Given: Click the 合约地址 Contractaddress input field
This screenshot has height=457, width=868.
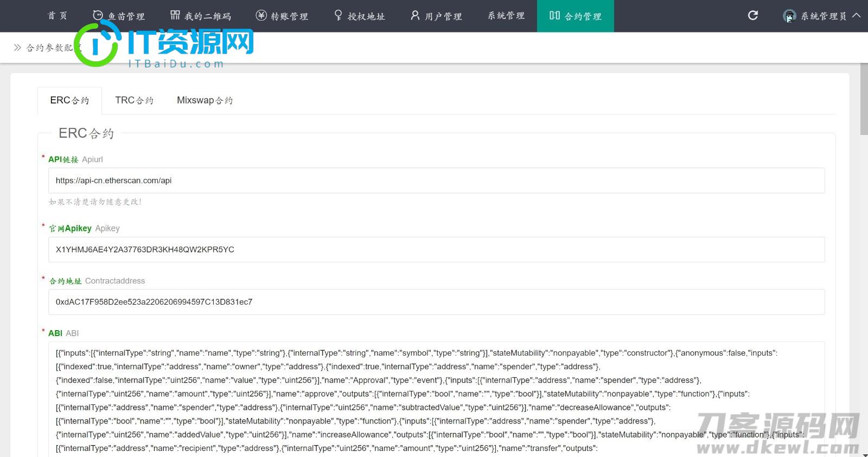Looking at the screenshot, I should coord(437,302).
